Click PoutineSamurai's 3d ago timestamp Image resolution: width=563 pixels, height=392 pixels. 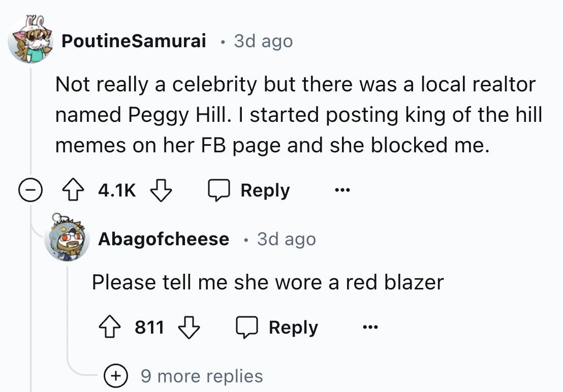(x=263, y=41)
